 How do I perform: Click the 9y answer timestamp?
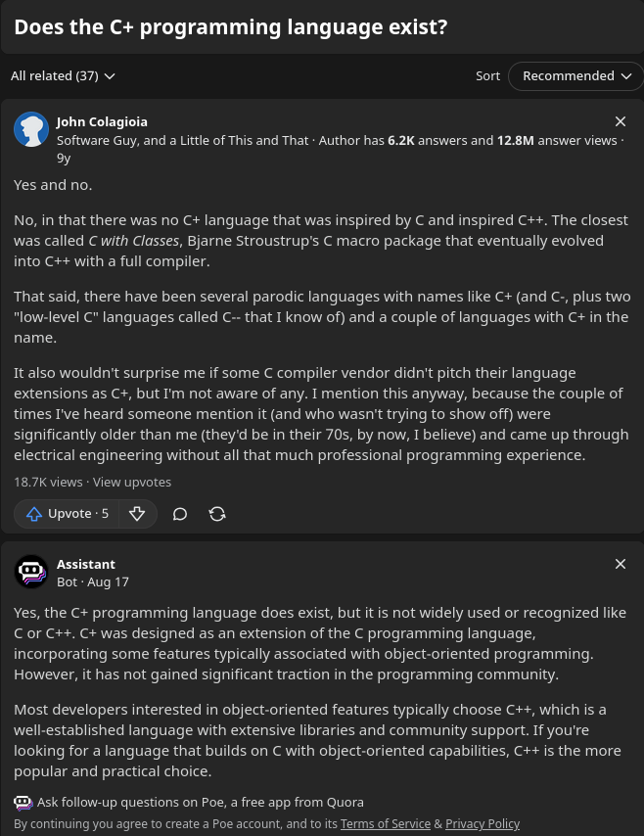[64, 158]
